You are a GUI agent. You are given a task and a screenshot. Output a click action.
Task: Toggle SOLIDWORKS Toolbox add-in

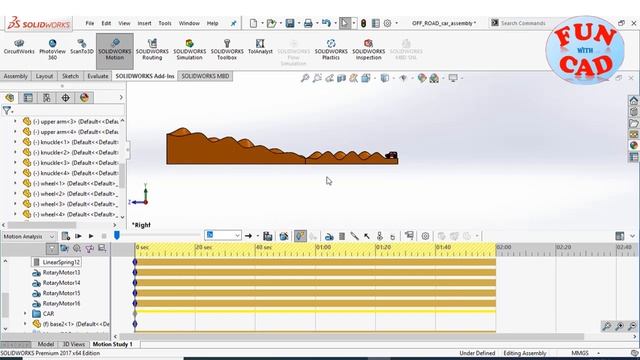click(227, 50)
